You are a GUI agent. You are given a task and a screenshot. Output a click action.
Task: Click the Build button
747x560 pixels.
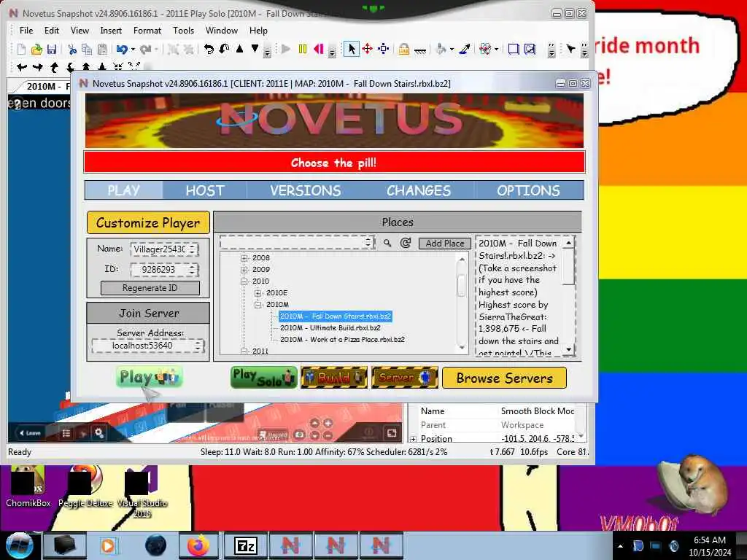(x=334, y=378)
